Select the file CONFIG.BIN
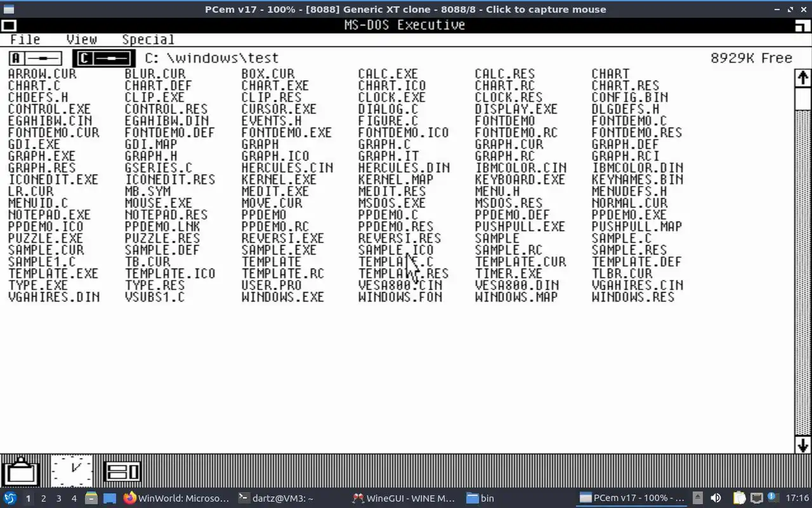Image resolution: width=812 pixels, height=508 pixels. click(630, 97)
